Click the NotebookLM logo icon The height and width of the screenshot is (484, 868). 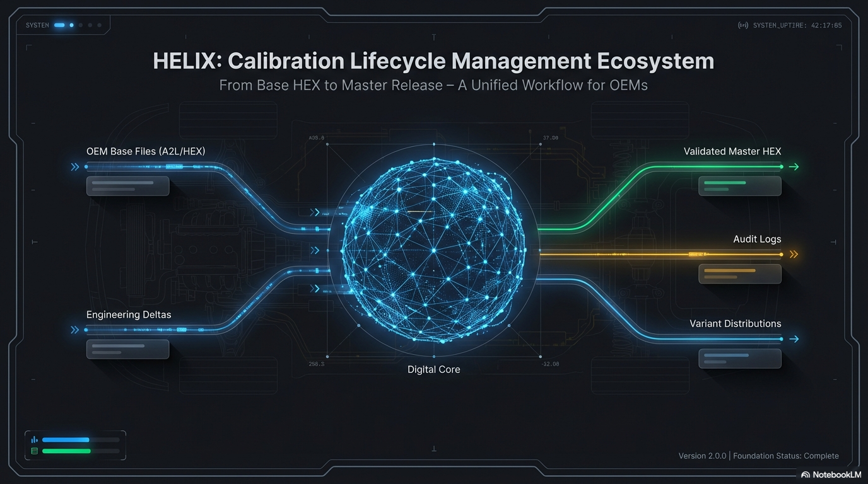(x=806, y=475)
